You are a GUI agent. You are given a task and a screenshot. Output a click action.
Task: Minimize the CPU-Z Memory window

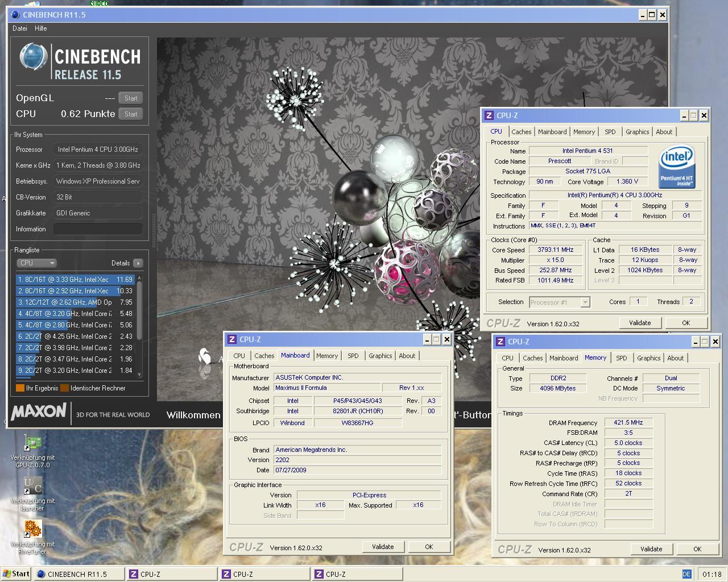click(696, 342)
